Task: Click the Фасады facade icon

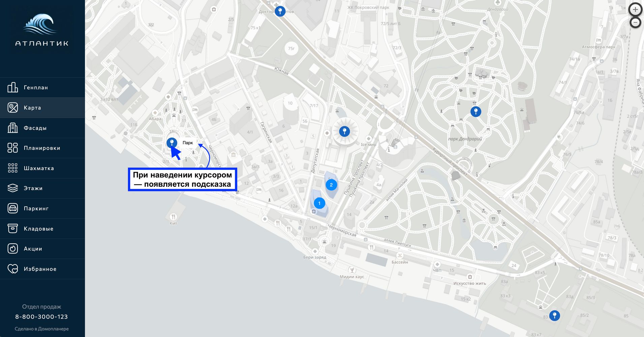Action: (x=12, y=128)
